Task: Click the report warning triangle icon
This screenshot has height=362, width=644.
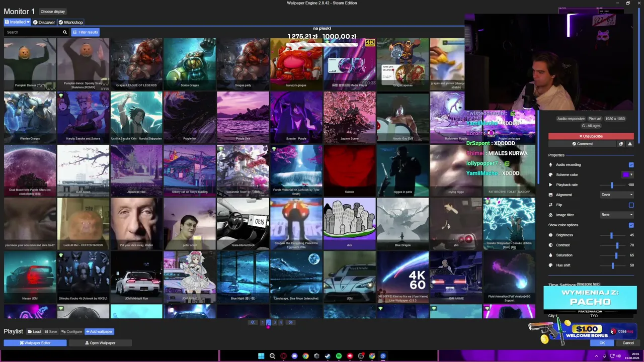Action: click(629, 144)
